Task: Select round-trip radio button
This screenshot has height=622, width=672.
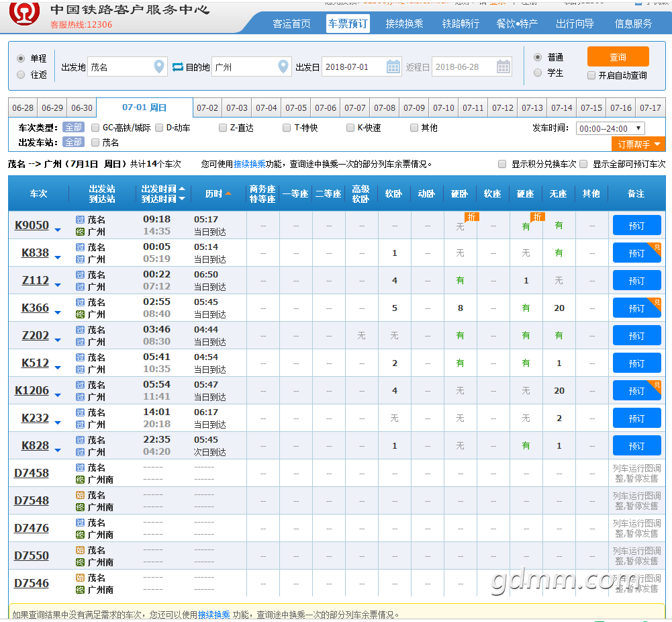Action: [21, 75]
